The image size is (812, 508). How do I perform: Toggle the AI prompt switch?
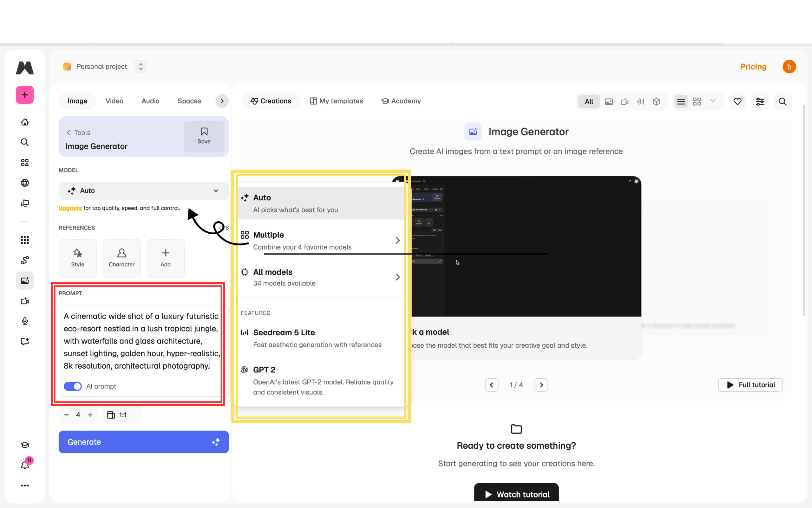72,386
